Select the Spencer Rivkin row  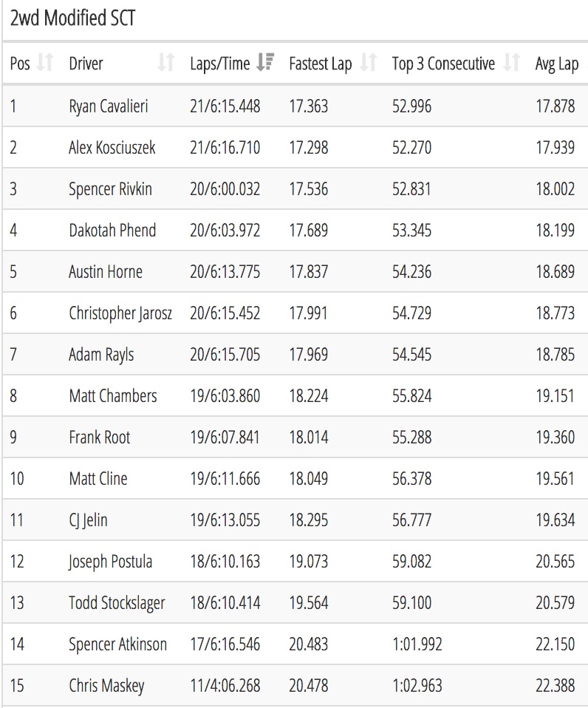(295, 188)
